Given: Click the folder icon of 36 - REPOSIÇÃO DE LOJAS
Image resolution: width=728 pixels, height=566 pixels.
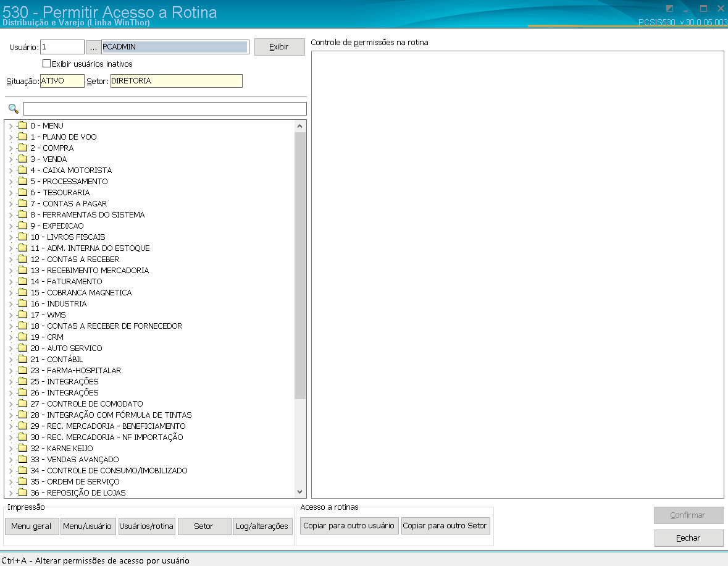Looking at the screenshot, I should 22,492.
